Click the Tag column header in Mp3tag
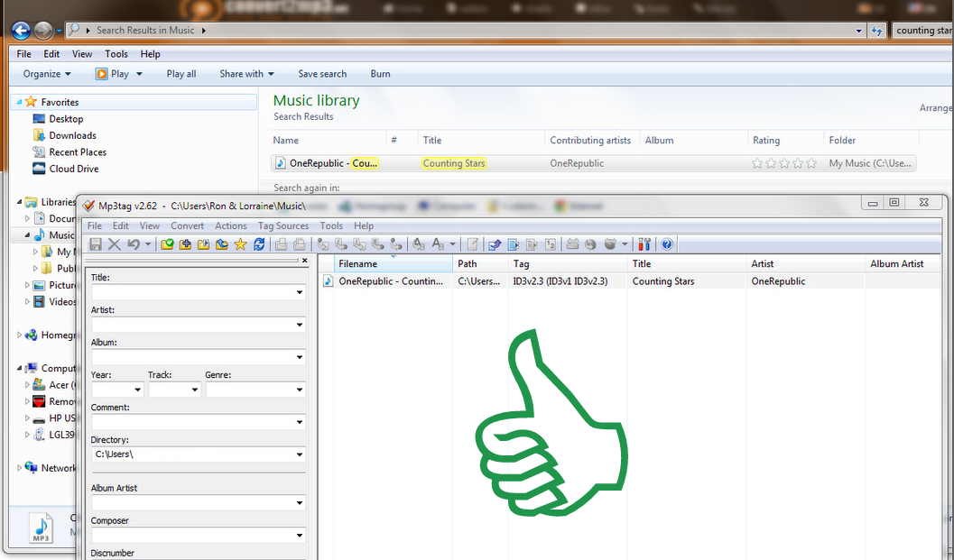The height and width of the screenshot is (560, 954). pyautogui.click(x=568, y=264)
